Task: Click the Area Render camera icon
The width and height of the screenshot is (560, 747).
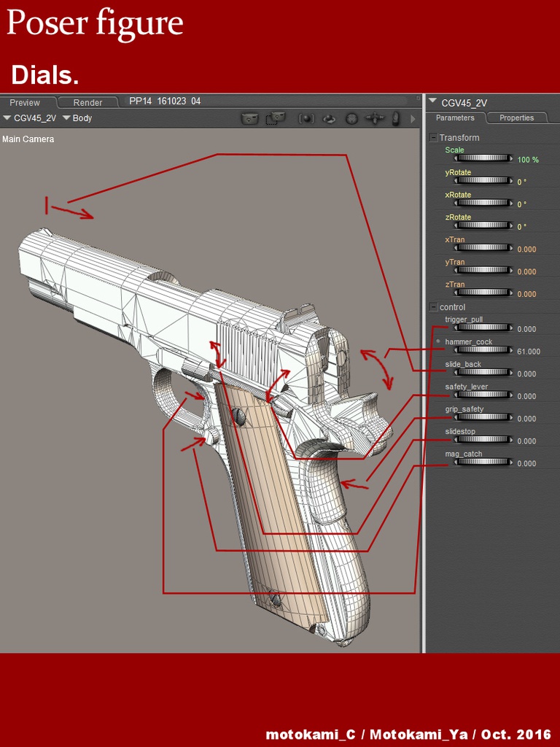Action: pos(275,118)
